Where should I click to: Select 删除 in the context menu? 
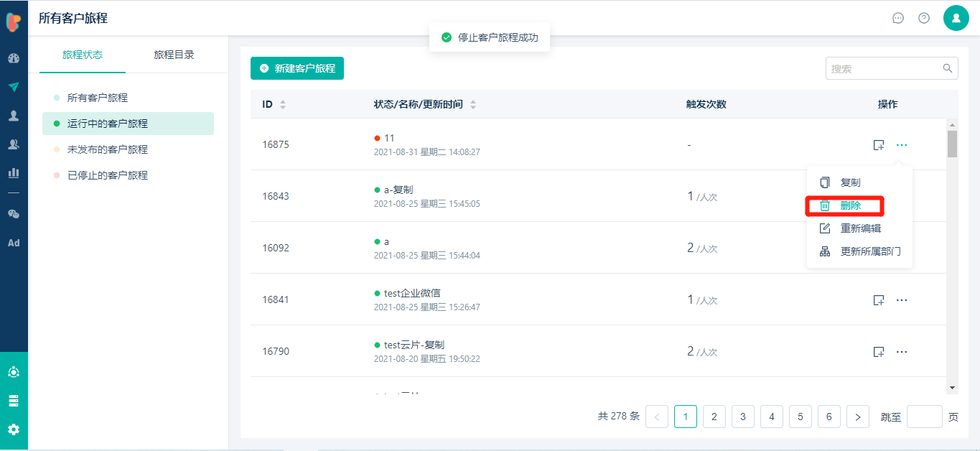pyautogui.click(x=850, y=206)
